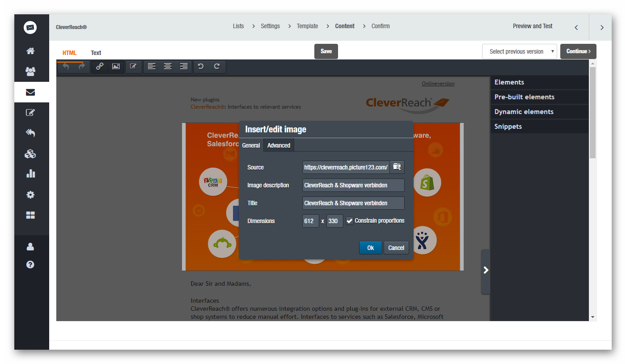Viewport: 626px width, 364px height.
Task: Open the reply-all automation icon in sidebar
Action: [x=30, y=133]
